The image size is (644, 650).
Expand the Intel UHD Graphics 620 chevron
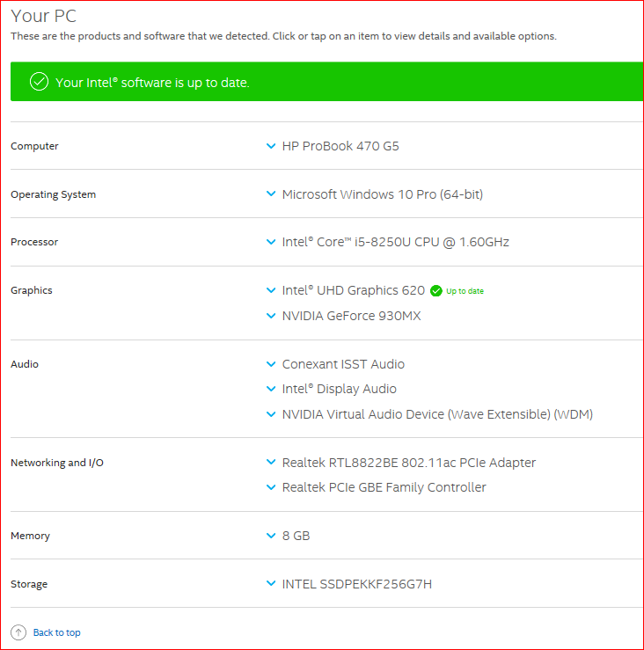(x=271, y=290)
